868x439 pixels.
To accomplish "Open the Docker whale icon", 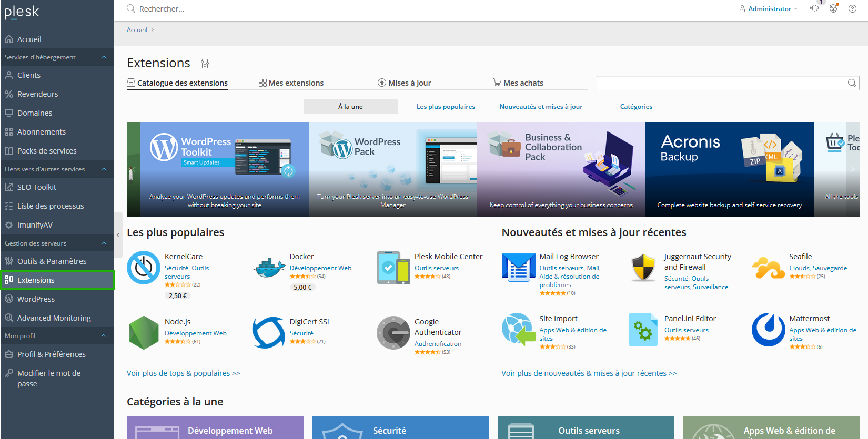I will [269, 268].
